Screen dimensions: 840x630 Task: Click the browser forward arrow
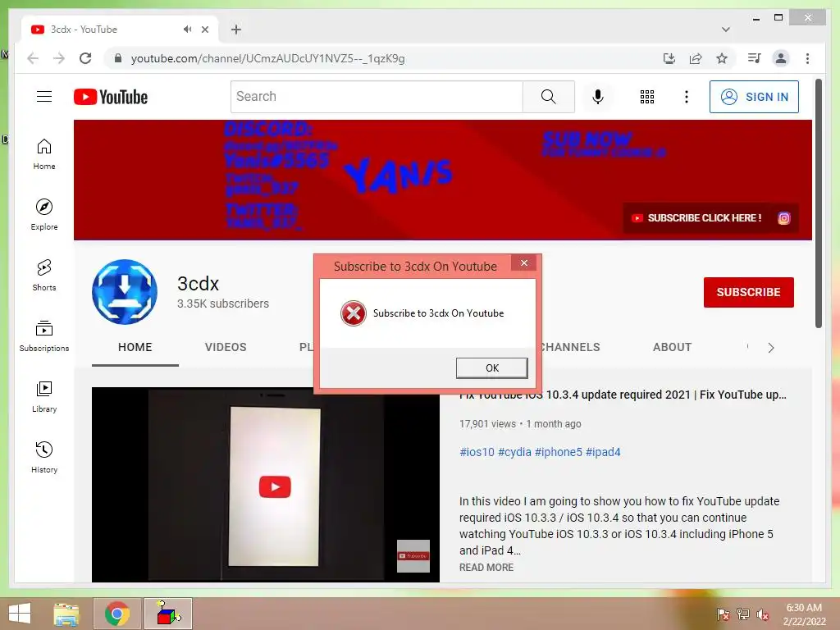59,58
